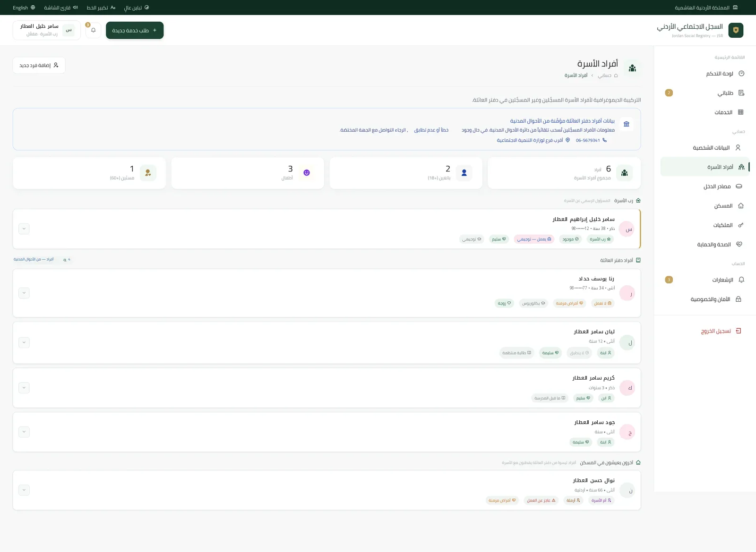
Task: Click the elderly (مسنّين) icon
Action: point(148,173)
